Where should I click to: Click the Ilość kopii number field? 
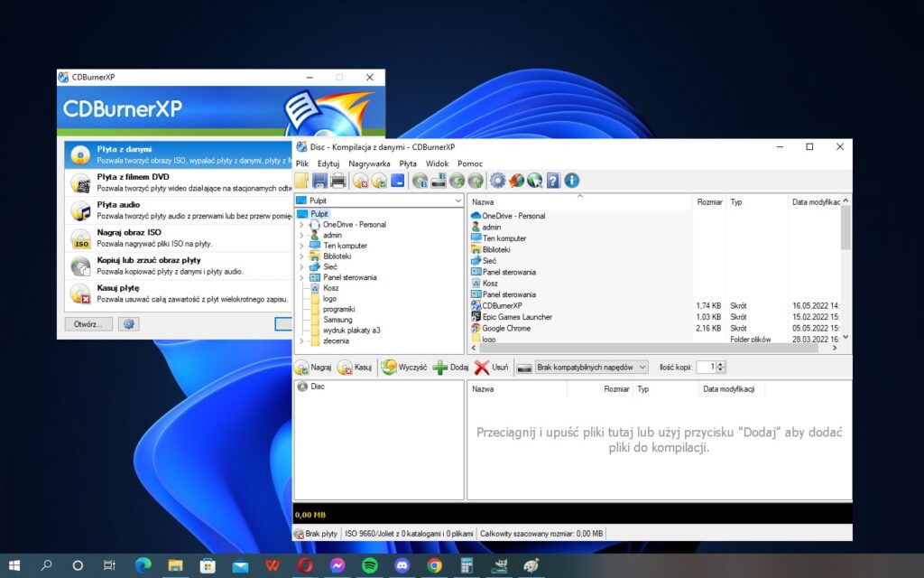click(x=706, y=368)
